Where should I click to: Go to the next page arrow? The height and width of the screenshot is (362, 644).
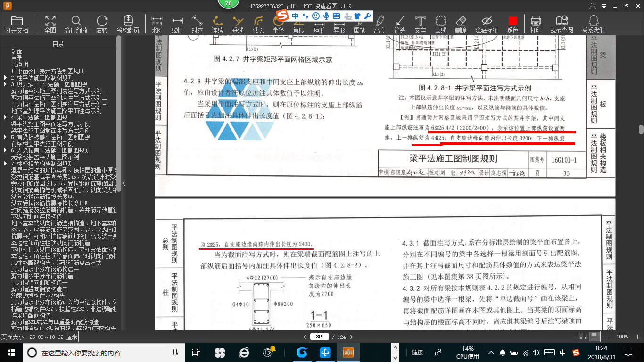coord(353,337)
